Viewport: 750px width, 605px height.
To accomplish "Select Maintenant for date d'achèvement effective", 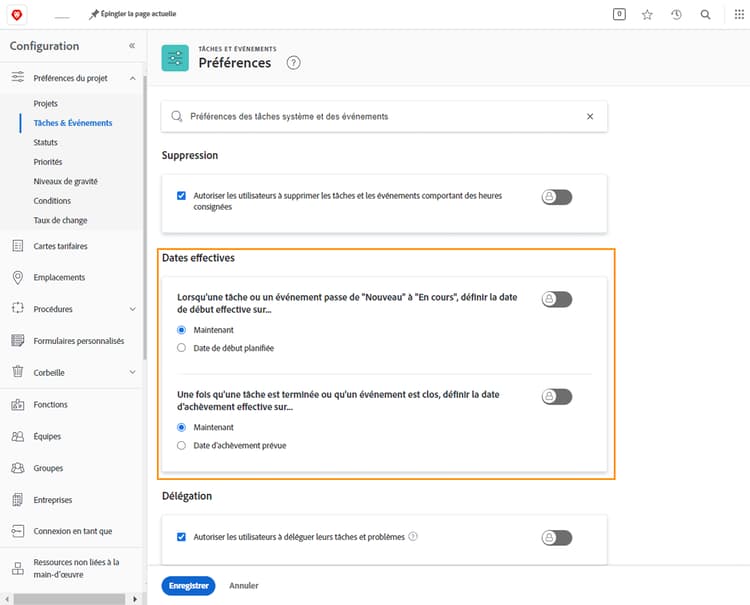I will 181,427.
